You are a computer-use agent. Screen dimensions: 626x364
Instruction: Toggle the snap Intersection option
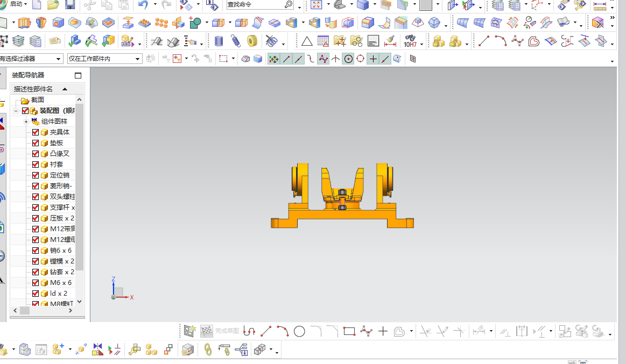[335, 59]
